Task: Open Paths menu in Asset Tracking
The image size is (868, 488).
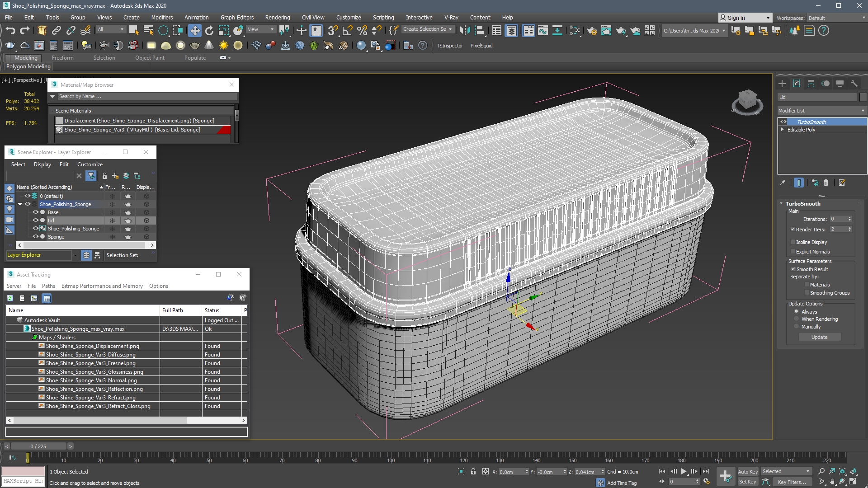Action: tap(48, 286)
